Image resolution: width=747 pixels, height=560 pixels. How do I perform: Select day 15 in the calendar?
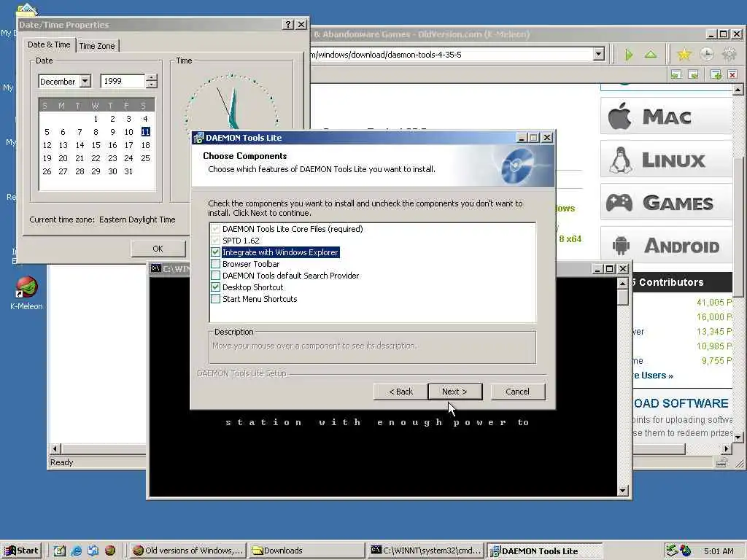pos(96,145)
